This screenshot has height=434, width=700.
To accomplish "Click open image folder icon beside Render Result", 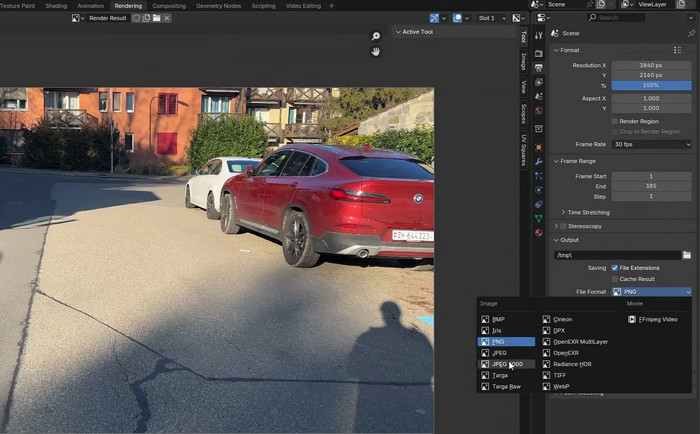I will 156,18.
